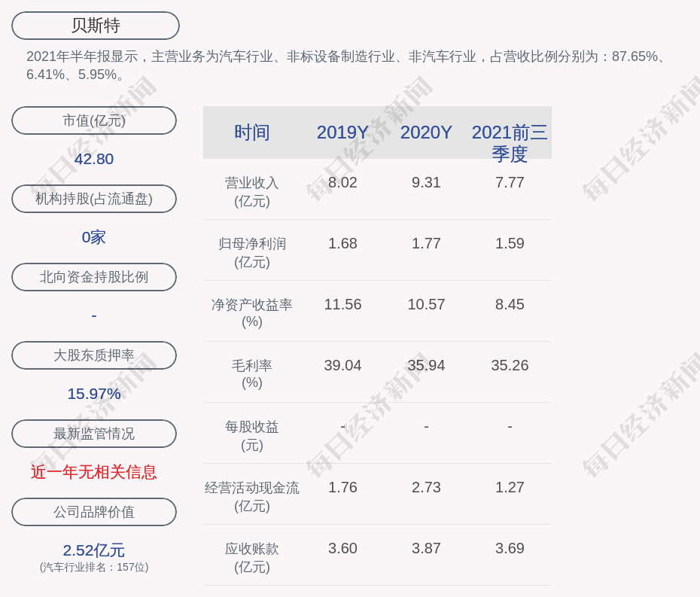This screenshot has height=597, width=700.
Task: Click 2020Y revenue value 9.31
Action: pos(426,183)
